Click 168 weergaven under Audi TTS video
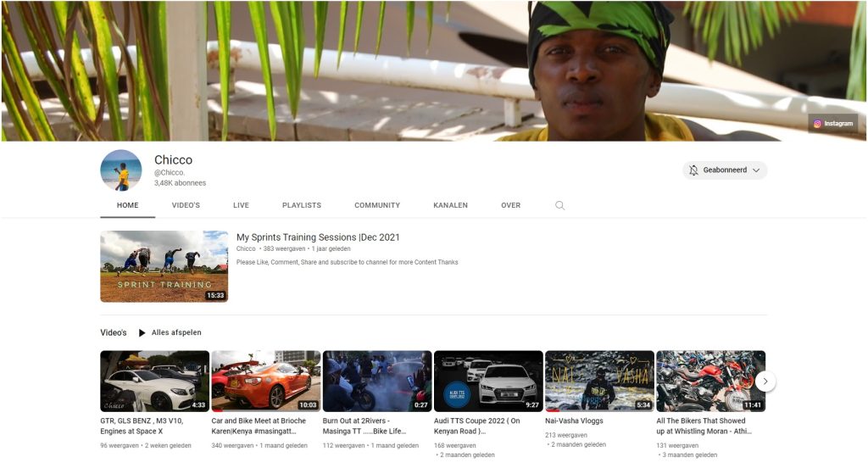 [x=455, y=445]
